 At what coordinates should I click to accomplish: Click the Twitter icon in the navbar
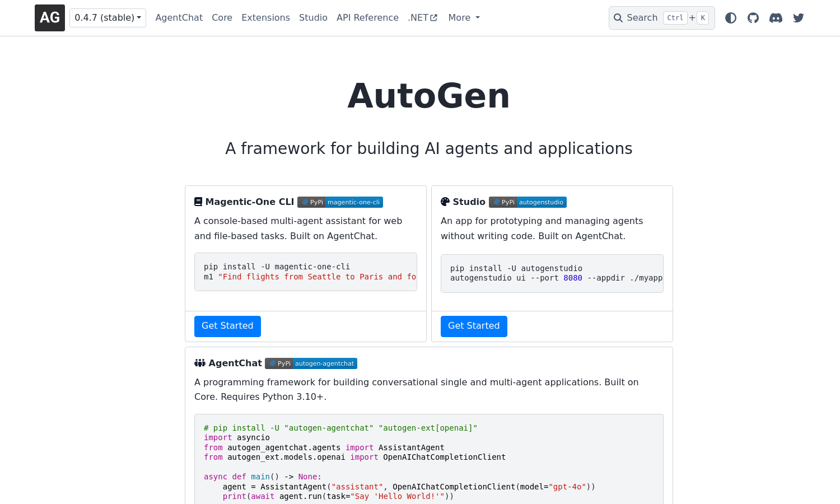click(797, 17)
